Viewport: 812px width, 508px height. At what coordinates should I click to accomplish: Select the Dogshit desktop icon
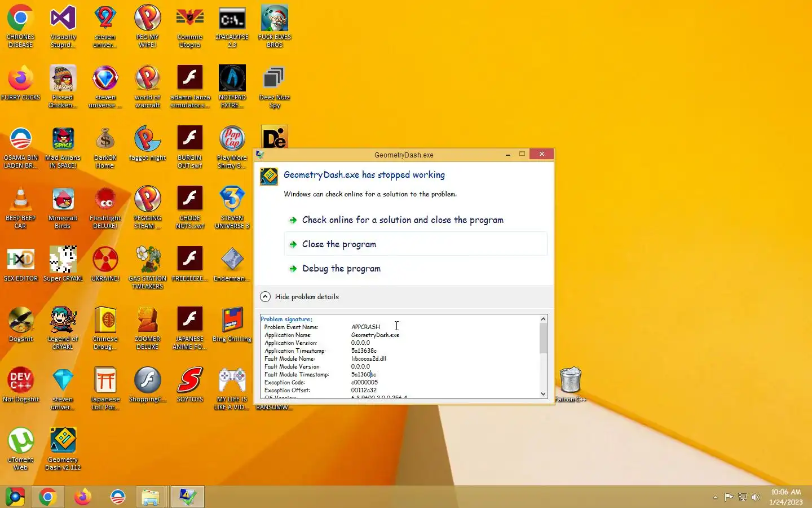pos(21,324)
